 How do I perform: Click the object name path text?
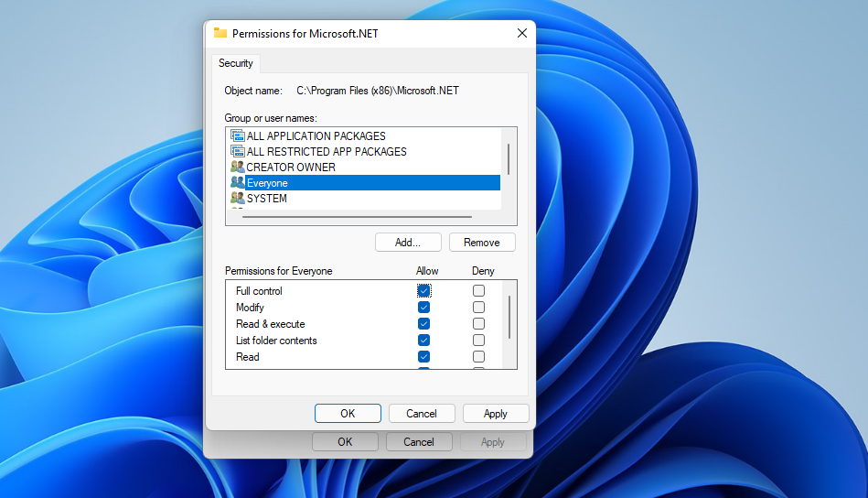point(378,91)
